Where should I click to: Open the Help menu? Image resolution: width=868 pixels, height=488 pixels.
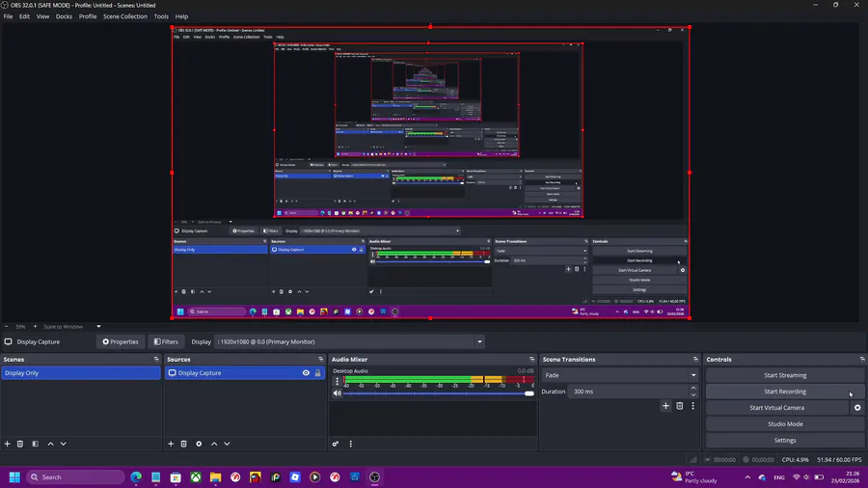181,16
